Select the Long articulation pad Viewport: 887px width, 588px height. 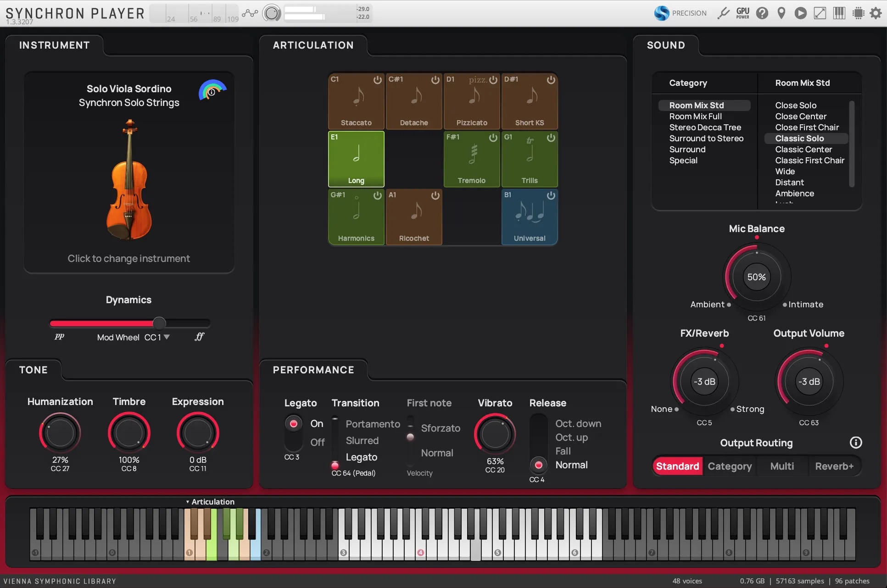click(x=356, y=159)
